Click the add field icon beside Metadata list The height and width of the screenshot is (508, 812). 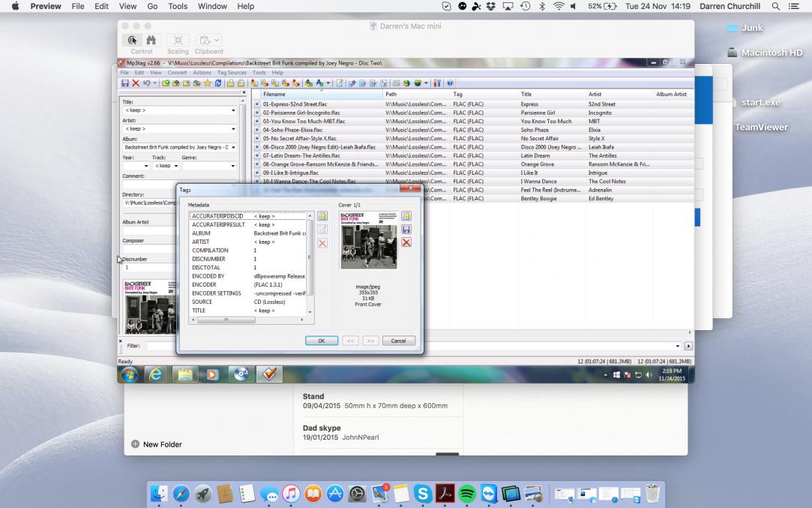[322, 216]
